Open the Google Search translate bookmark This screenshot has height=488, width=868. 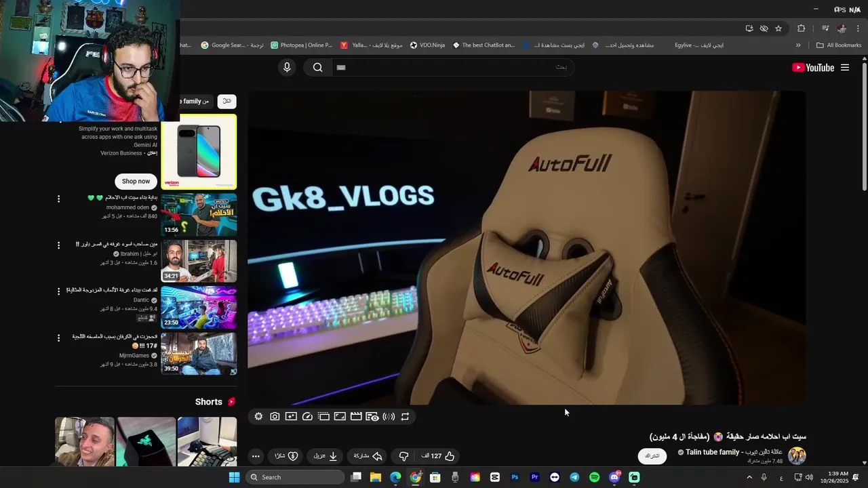[x=232, y=45]
